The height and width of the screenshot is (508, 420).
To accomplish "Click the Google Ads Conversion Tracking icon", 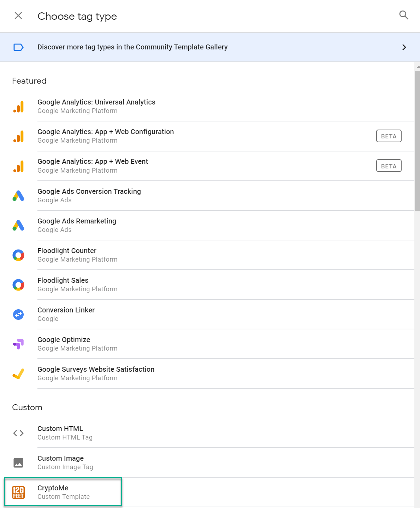I will (x=18, y=196).
